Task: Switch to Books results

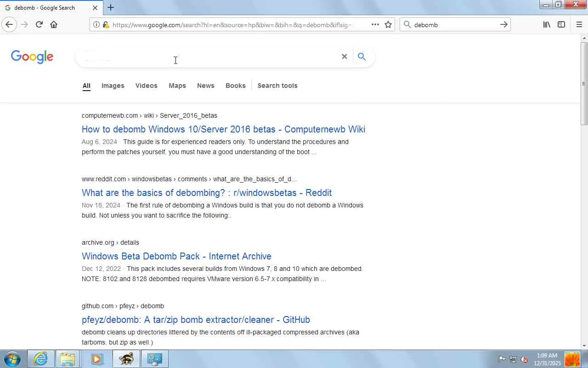Action: (236, 86)
